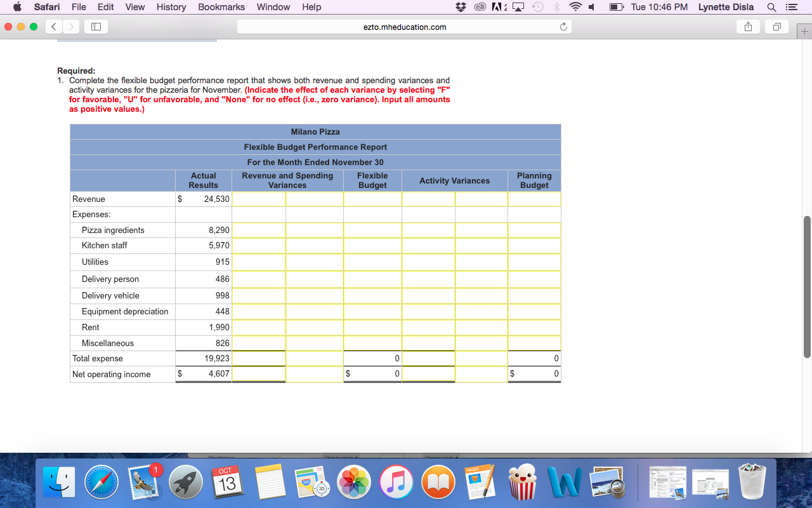Viewport: 812px width, 508px height.
Task: Open Notes app in the Dock
Action: click(x=270, y=482)
